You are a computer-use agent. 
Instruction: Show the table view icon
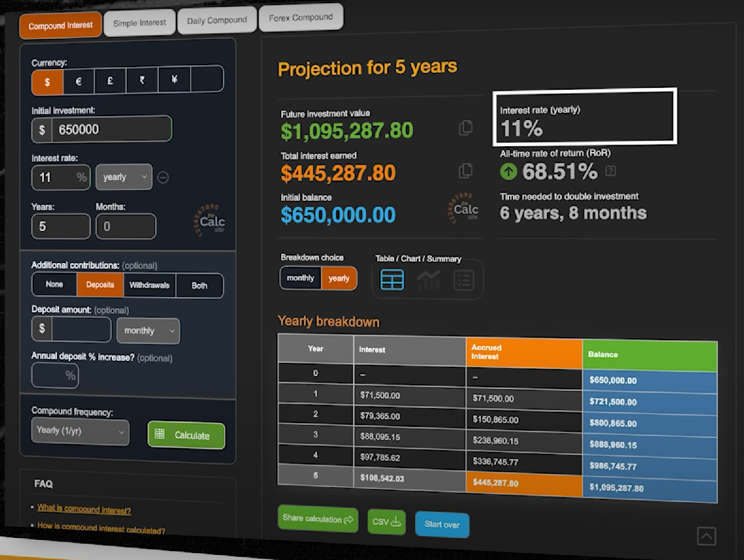[x=392, y=279]
